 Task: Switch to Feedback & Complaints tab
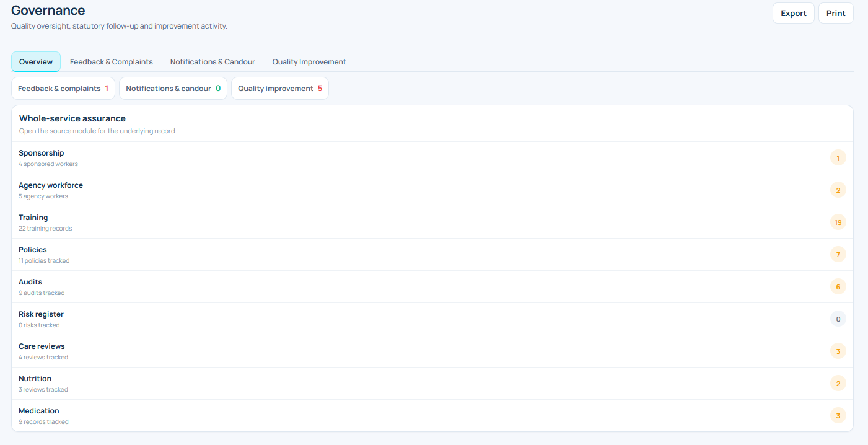tap(112, 62)
